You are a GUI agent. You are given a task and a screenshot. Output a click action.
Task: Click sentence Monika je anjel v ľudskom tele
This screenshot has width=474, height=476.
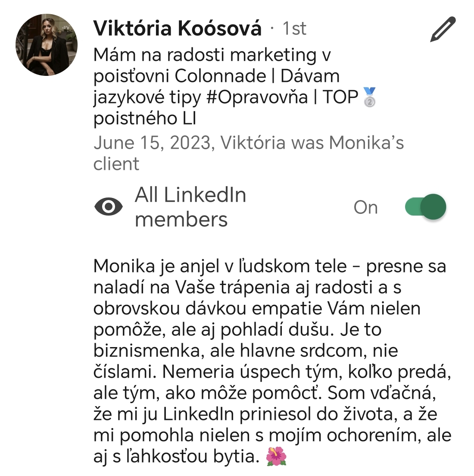(x=220, y=266)
